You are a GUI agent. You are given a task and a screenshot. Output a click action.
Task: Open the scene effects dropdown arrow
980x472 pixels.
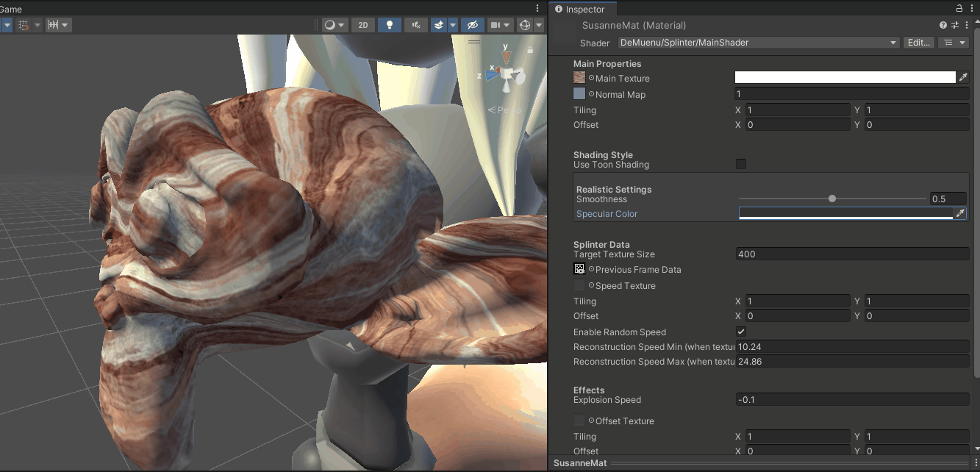pos(453,25)
